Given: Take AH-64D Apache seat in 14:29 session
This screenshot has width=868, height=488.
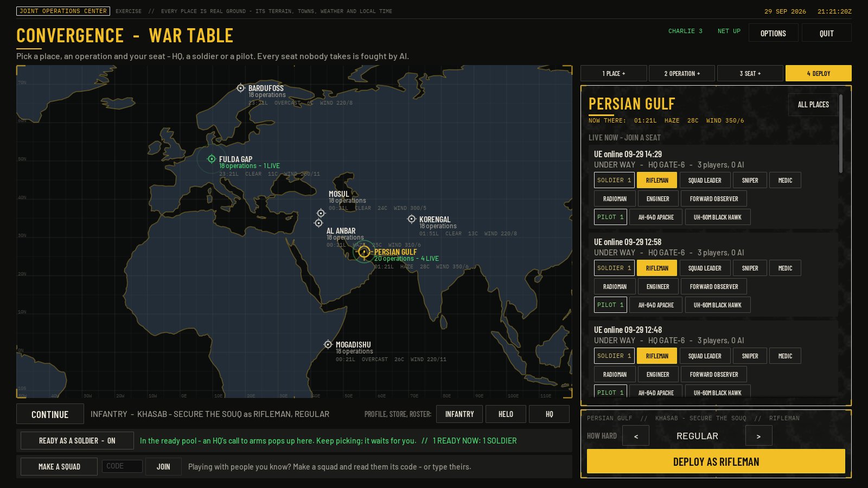Looking at the screenshot, I should pos(656,217).
